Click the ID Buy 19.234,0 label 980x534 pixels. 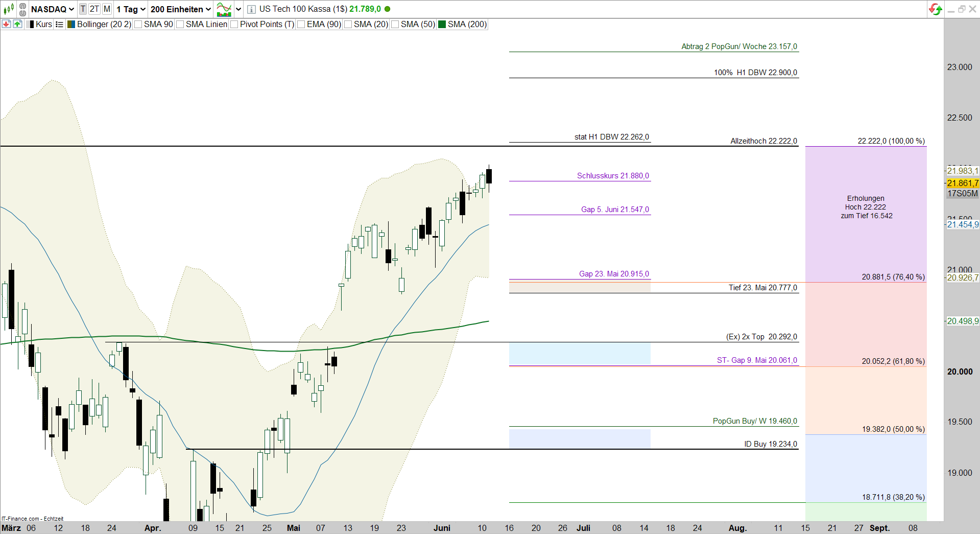(x=770, y=444)
